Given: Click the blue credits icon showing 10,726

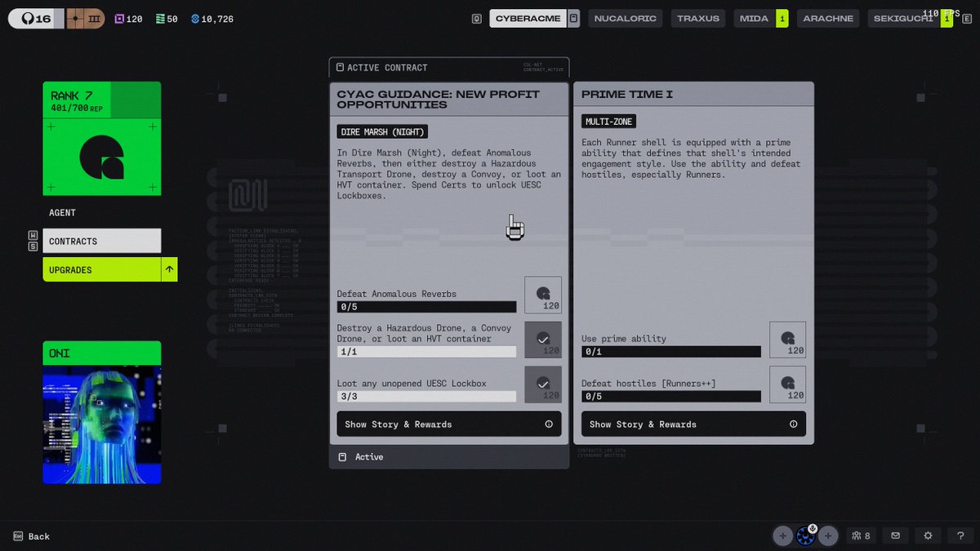Looking at the screenshot, I should point(195,19).
